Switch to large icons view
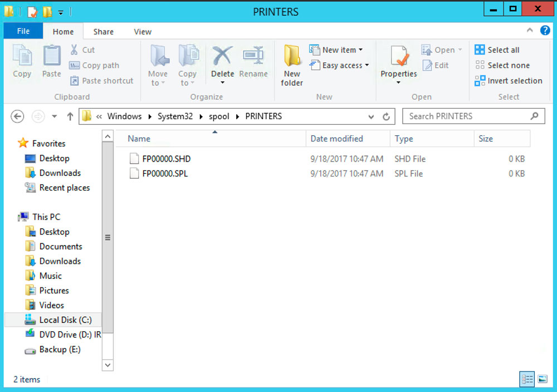 (x=543, y=379)
